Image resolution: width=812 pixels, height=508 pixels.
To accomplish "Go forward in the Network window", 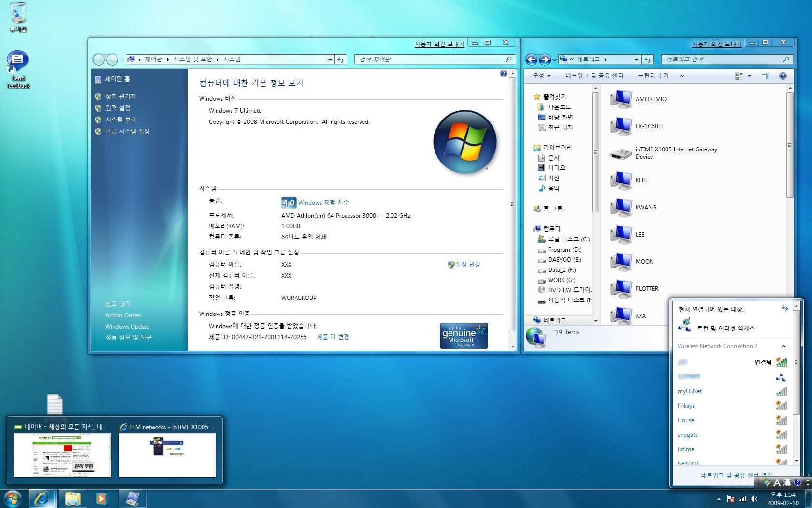I will [545, 60].
